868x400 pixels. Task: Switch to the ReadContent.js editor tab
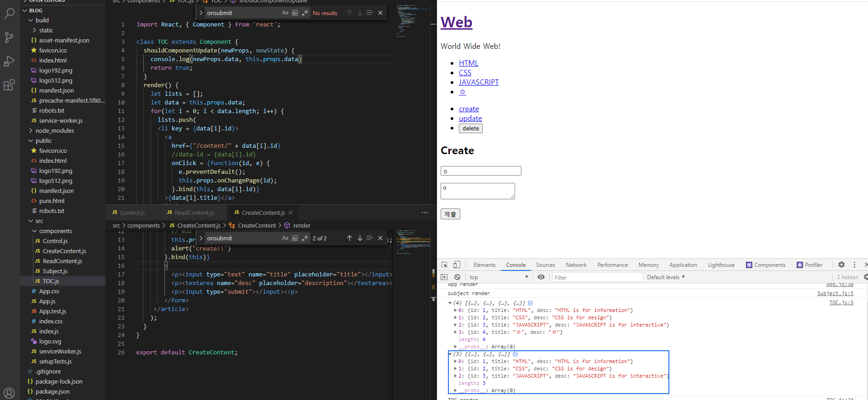[194, 213]
